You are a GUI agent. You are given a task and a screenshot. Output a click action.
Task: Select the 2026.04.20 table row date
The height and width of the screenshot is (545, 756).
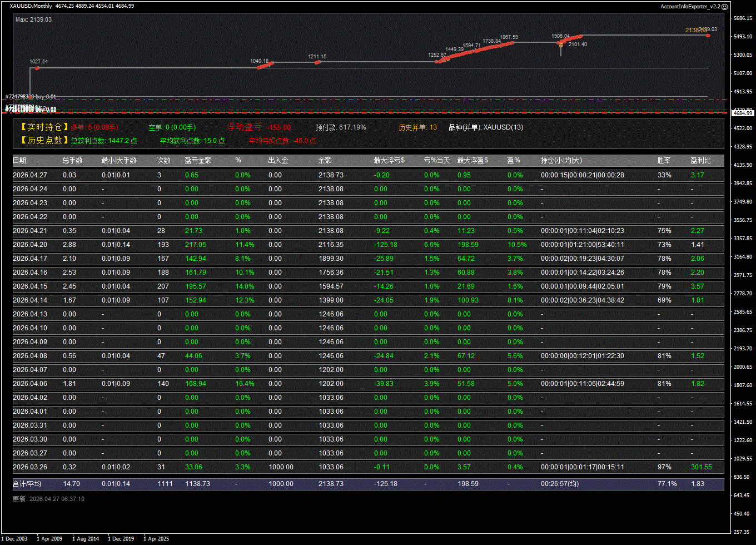30,245
